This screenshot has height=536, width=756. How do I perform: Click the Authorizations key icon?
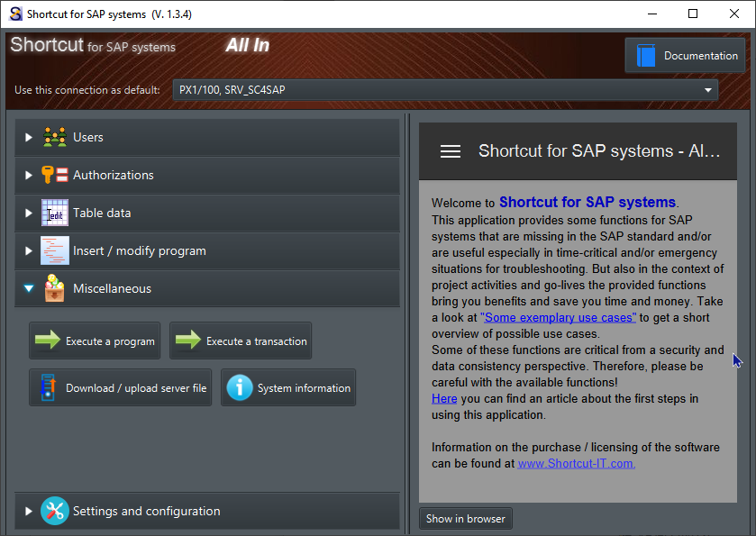(55, 176)
